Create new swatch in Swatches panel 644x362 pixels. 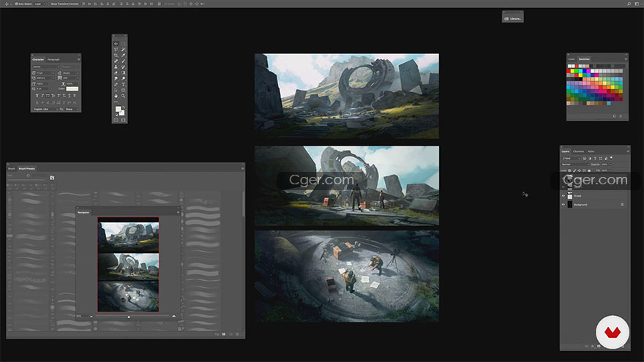(x=615, y=116)
